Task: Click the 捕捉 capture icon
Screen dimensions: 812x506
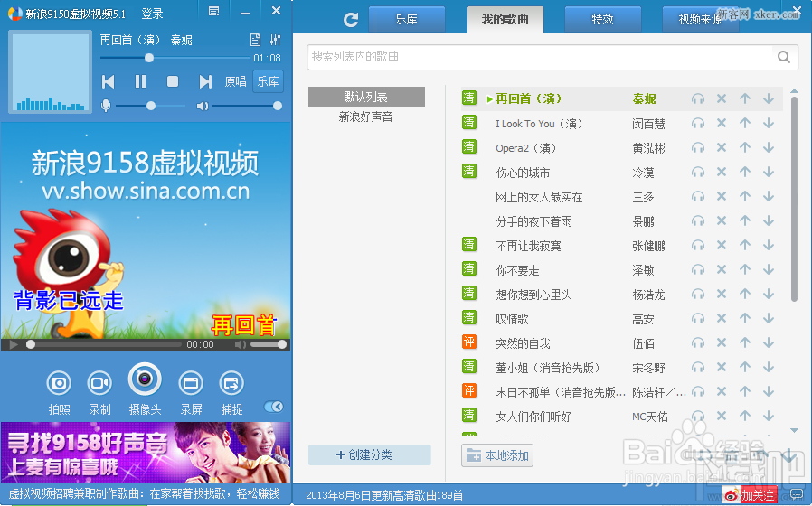Action: [x=231, y=383]
